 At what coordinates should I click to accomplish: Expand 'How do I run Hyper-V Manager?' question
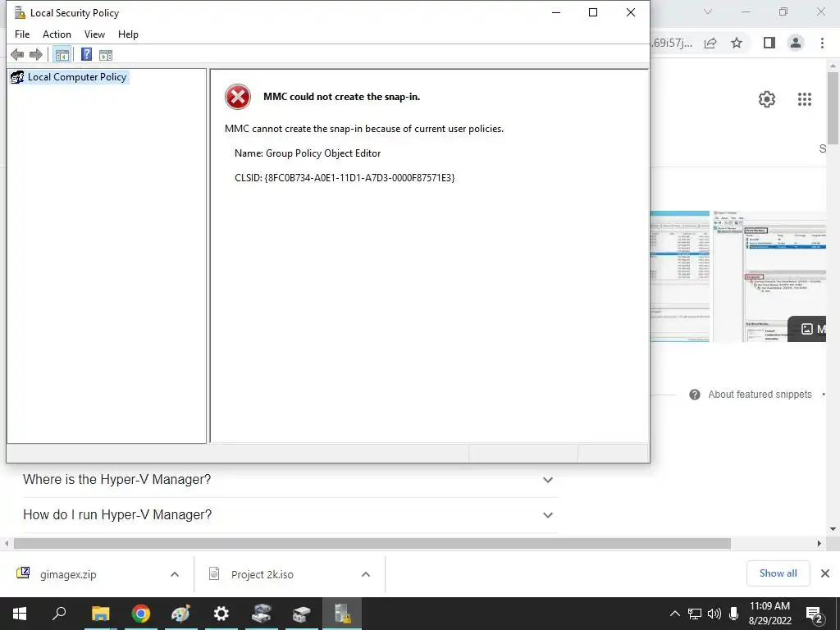[290, 515]
